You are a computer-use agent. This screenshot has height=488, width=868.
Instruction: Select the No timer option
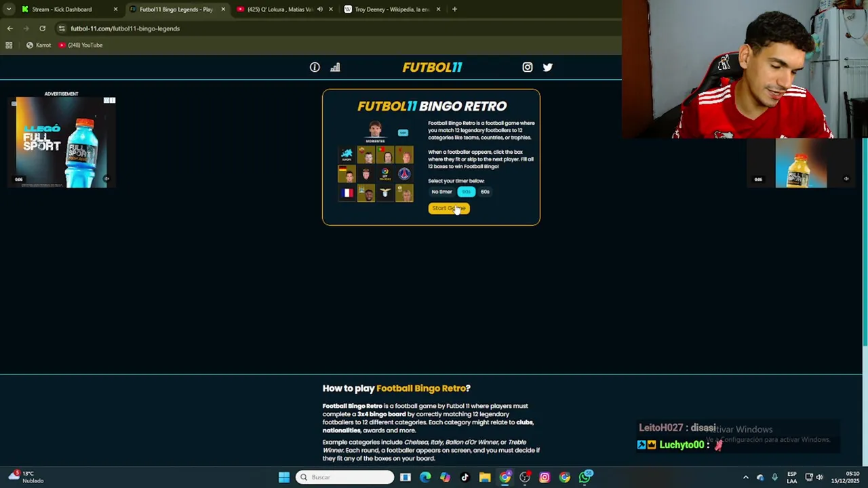click(441, 192)
